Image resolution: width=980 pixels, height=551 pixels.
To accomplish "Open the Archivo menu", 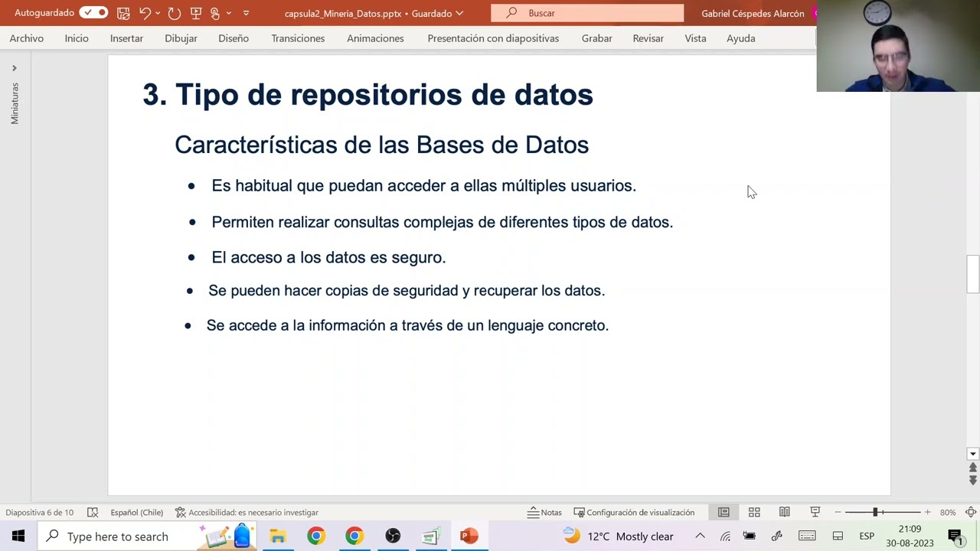I will pos(27,38).
